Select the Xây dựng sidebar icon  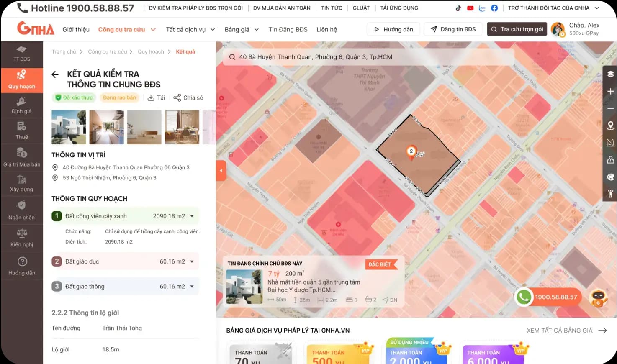click(22, 183)
